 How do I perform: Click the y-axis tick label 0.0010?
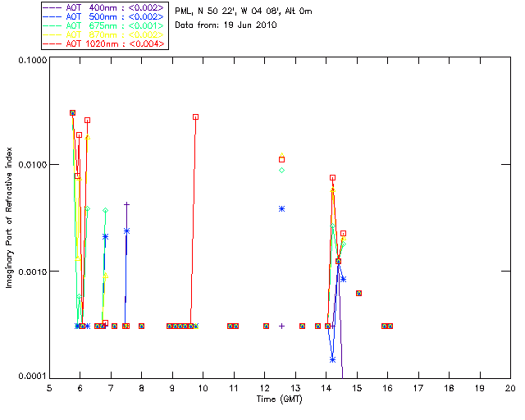tap(33, 272)
